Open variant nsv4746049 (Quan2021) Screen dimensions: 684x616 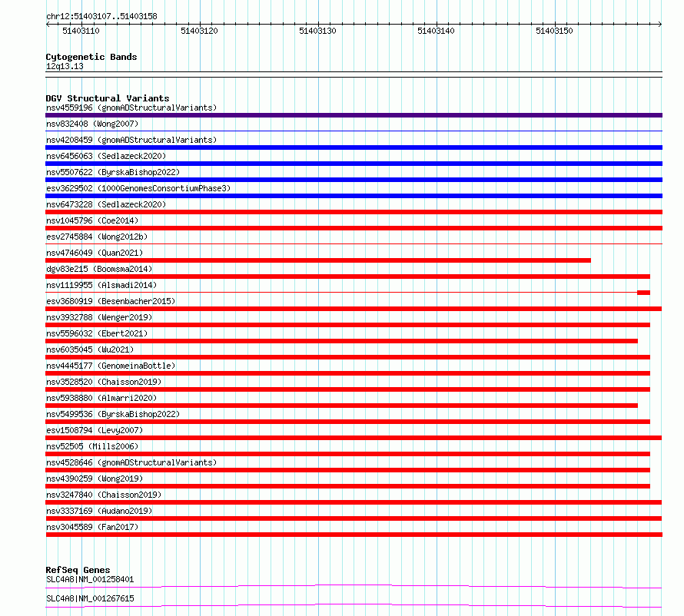[95, 253]
